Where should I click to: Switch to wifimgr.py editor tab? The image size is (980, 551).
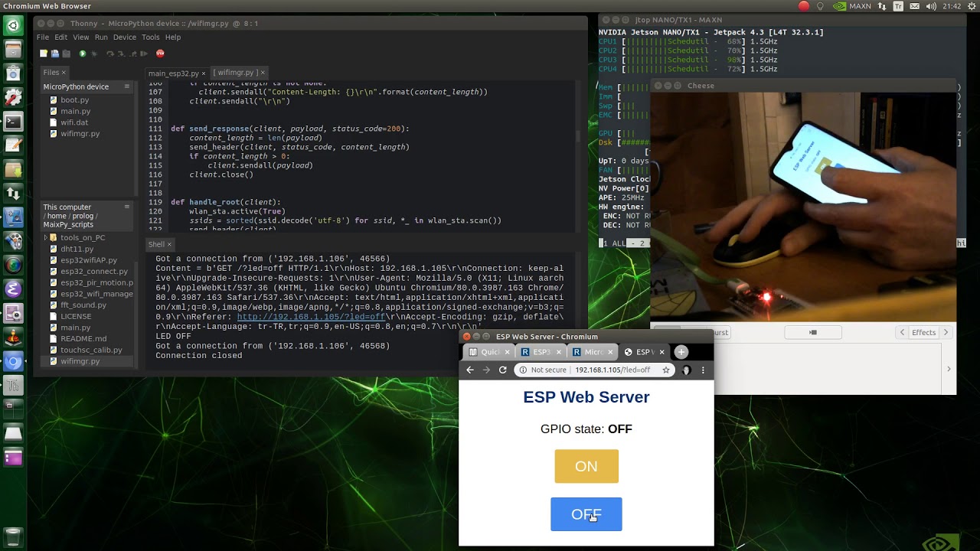click(235, 73)
